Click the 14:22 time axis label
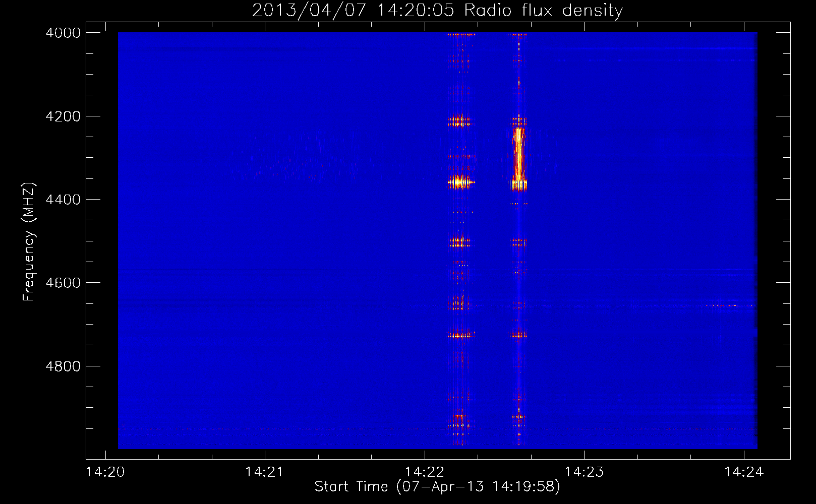Image resolution: width=816 pixels, height=504 pixels. pyautogui.click(x=425, y=472)
